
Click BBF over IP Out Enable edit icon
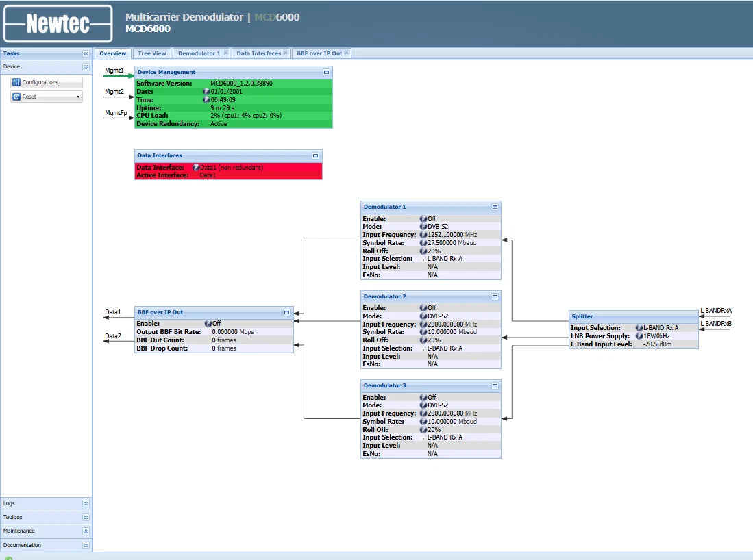(x=208, y=323)
